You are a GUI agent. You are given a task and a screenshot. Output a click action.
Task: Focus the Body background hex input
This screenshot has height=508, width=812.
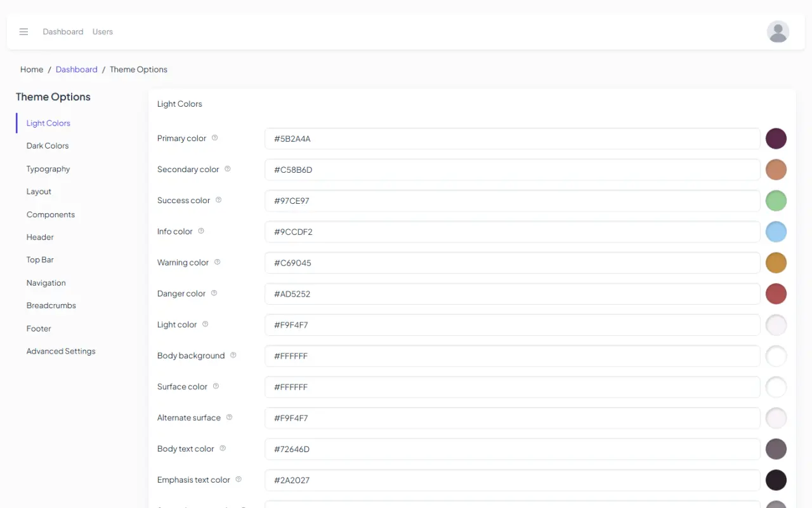click(x=513, y=356)
